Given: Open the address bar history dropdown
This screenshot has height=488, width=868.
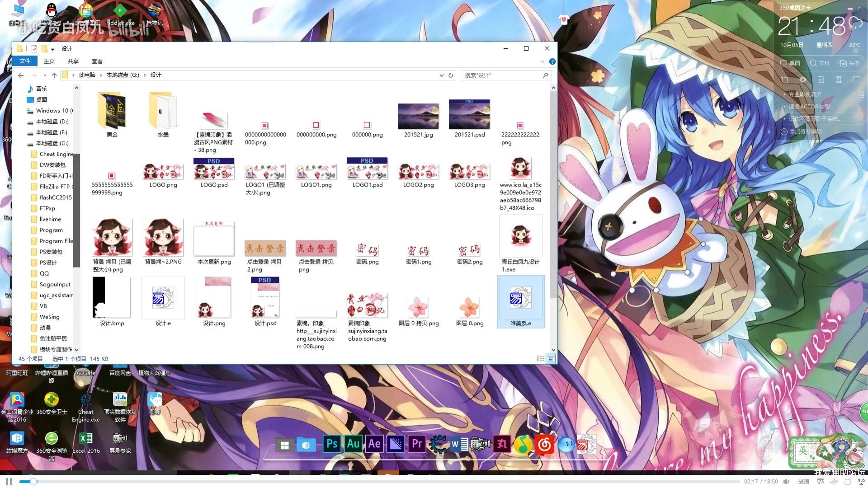Looking at the screenshot, I should [442, 75].
